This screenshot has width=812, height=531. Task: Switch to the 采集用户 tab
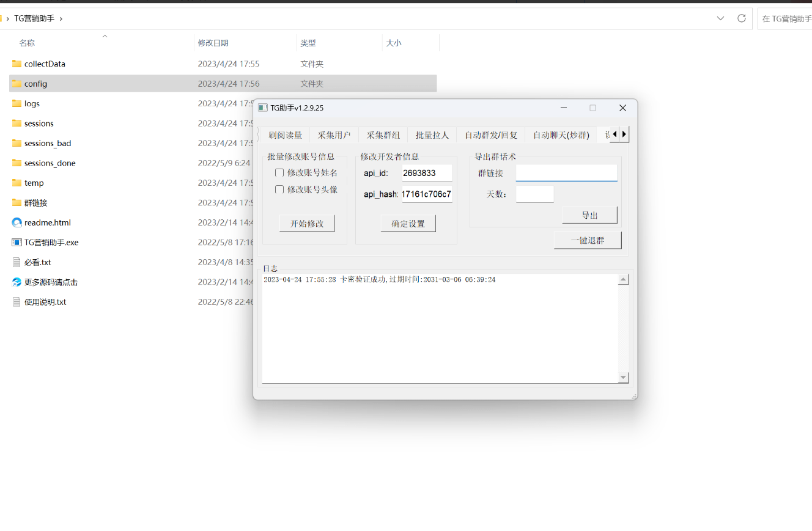point(334,135)
